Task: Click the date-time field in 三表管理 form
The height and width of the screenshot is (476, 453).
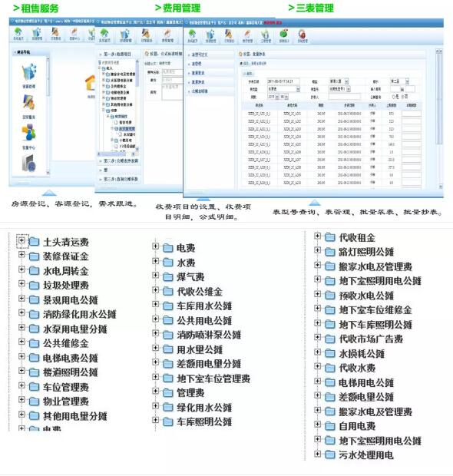Action: [283, 81]
